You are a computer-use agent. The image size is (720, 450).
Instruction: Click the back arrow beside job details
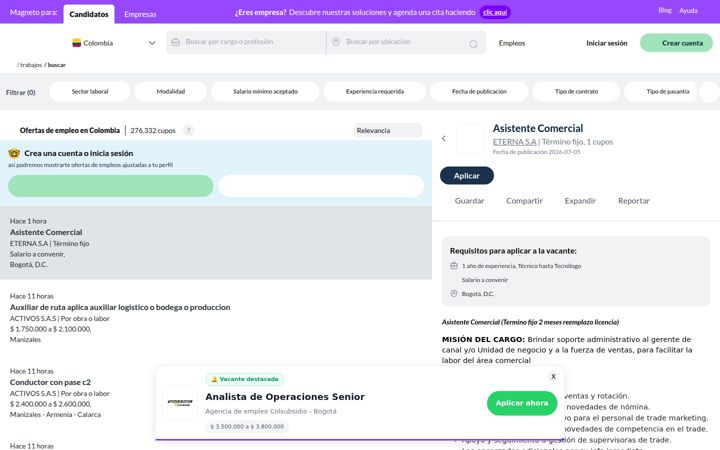click(444, 138)
